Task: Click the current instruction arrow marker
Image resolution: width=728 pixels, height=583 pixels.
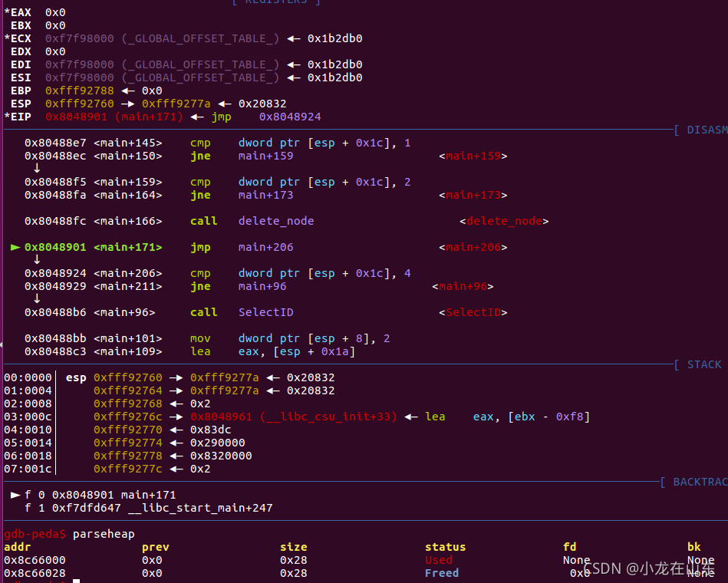Action: (x=15, y=247)
